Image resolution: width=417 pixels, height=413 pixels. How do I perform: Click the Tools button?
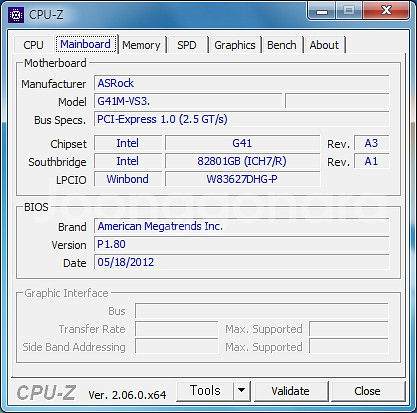point(205,391)
